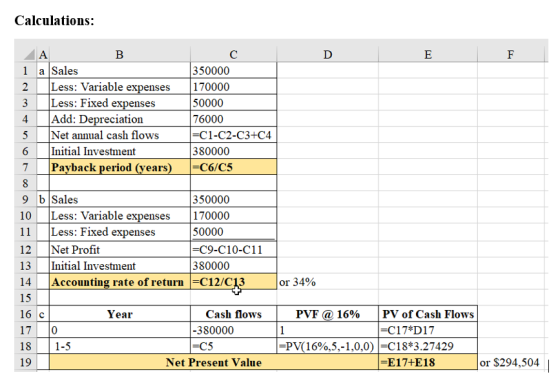
Task: Select column D header
Action: coord(328,55)
